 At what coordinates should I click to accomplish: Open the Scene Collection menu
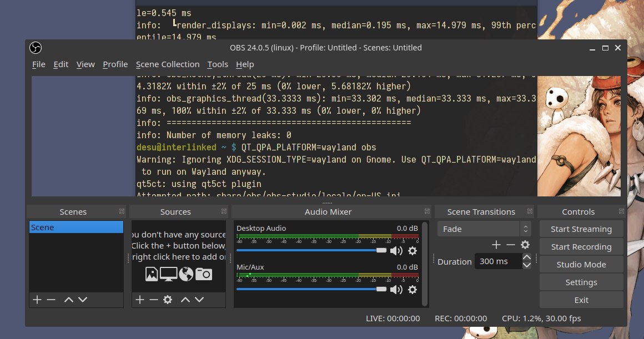(x=168, y=64)
